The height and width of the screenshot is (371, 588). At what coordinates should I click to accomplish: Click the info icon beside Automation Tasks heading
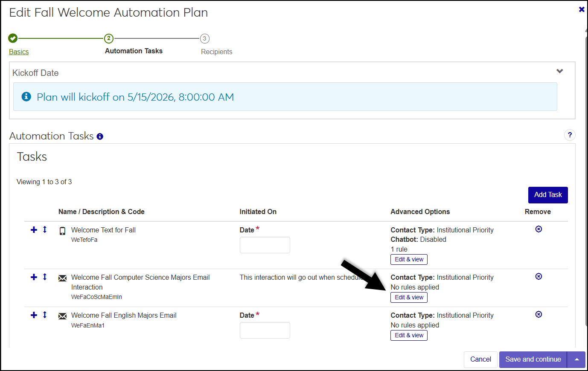tap(100, 136)
